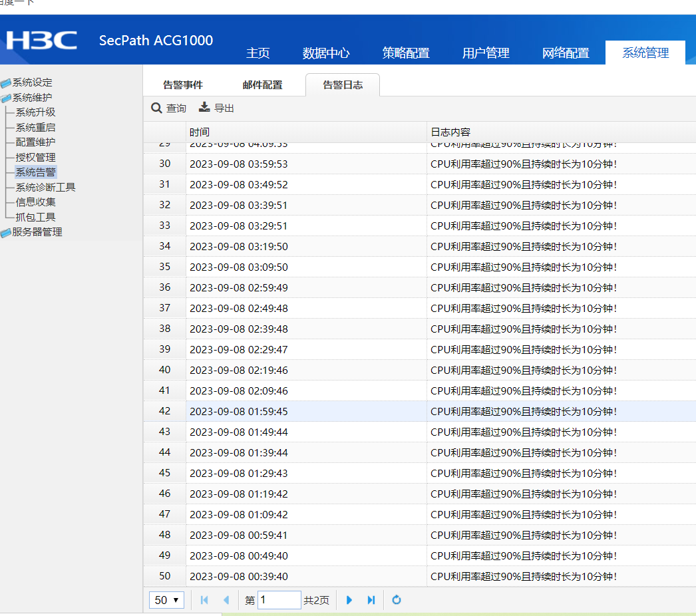Click the CPU alarm message in row 44

[x=524, y=453]
